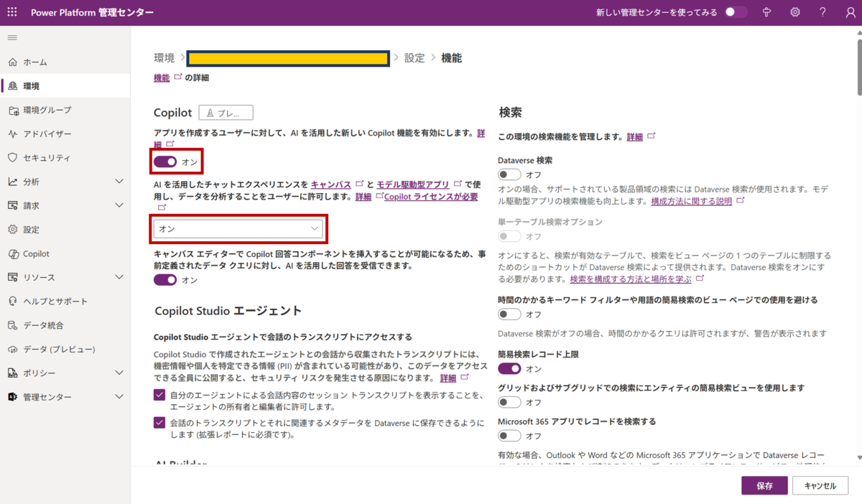Viewport: 862px width, 504px height.
Task: Toggle グリッドおよびサブグリッド search switch
Action: [509, 402]
